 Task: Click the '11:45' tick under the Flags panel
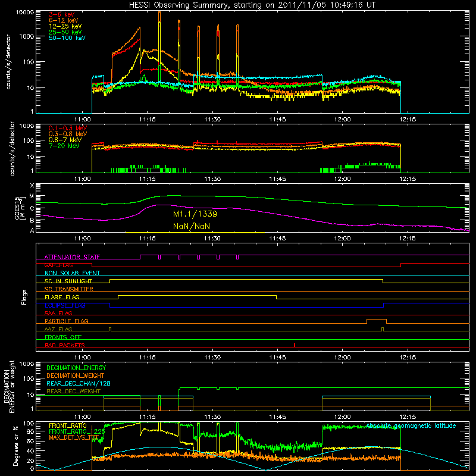click(277, 358)
